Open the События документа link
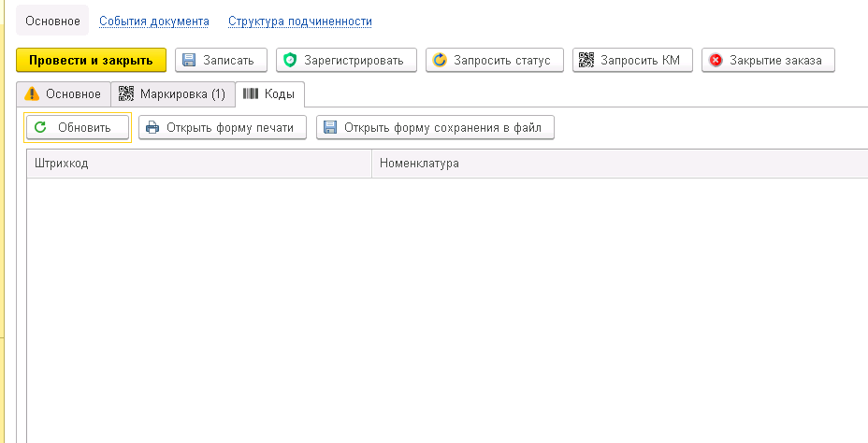Viewport: 868px width, 443px height. pos(154,21)
